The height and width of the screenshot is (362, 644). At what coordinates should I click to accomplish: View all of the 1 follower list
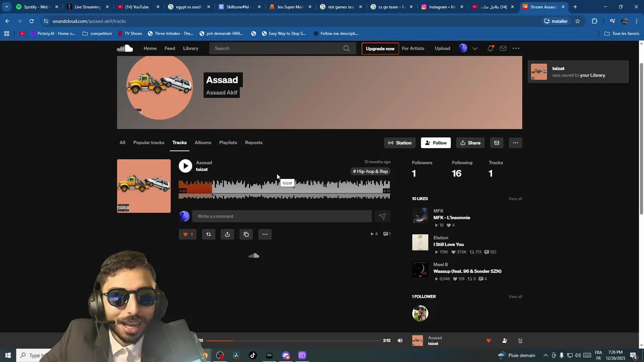515,297
